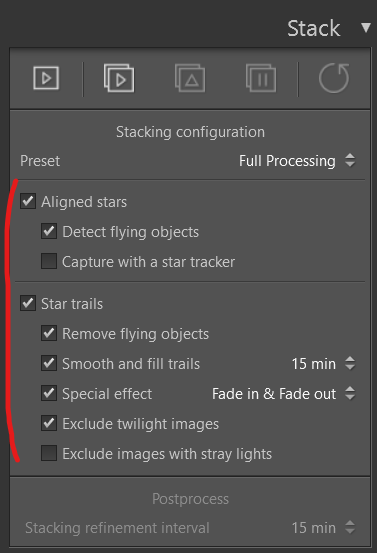Toggle the Aligned stars checkbox

(28, 201)
